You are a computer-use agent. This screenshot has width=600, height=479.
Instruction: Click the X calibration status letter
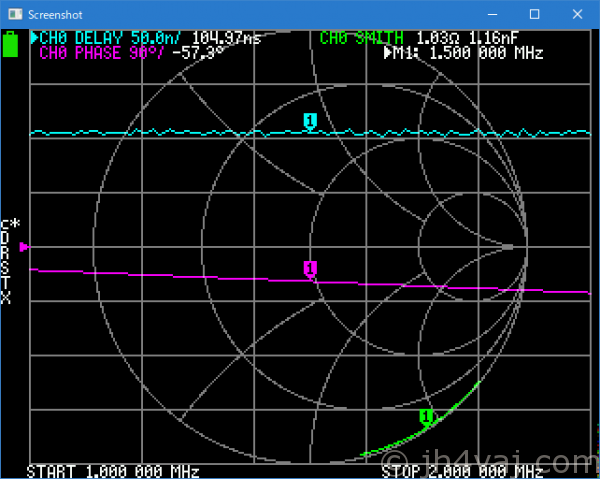[6, 299]
